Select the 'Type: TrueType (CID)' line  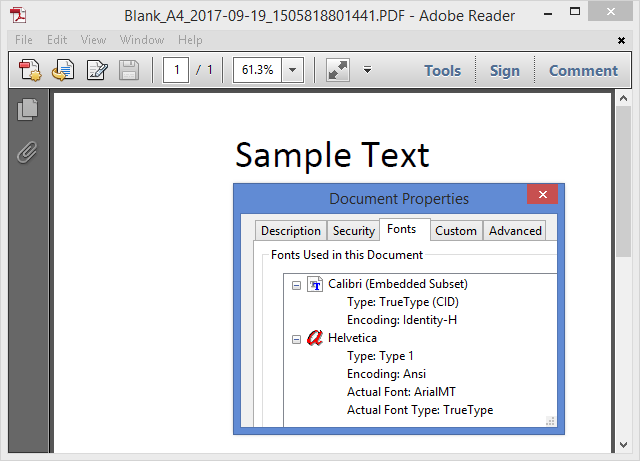tap(403, 302)
